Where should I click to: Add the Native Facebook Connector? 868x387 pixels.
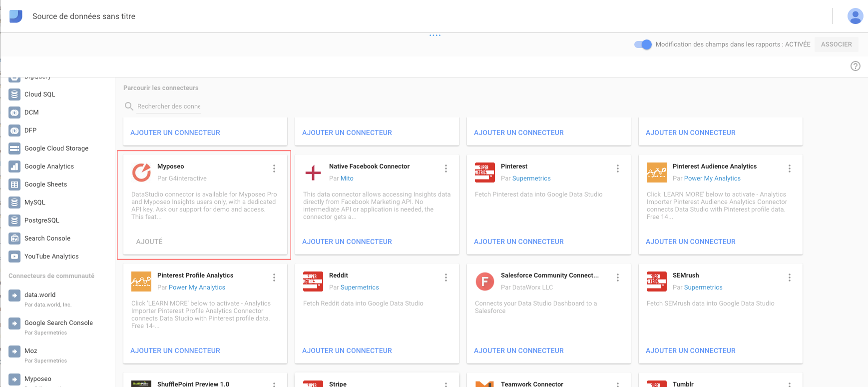[x=347, y=241]
